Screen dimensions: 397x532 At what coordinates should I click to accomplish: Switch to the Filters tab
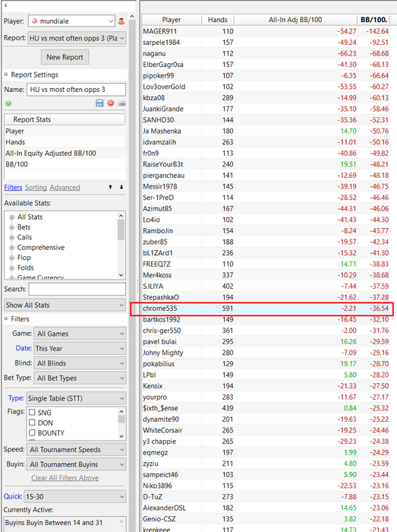point(13,187)
